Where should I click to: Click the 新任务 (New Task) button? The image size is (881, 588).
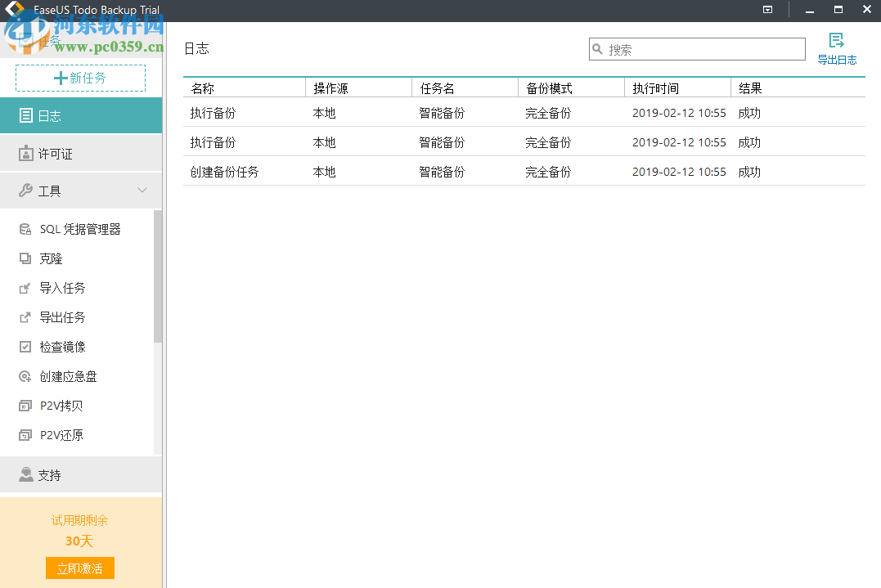click(x=79, y=78)
